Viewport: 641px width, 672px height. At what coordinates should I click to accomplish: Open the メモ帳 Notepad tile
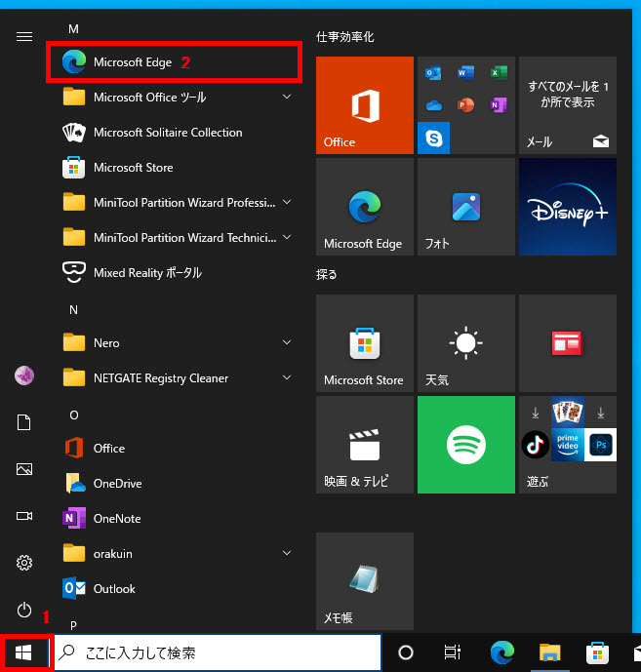pyautogui.click(x=364, y=581)
